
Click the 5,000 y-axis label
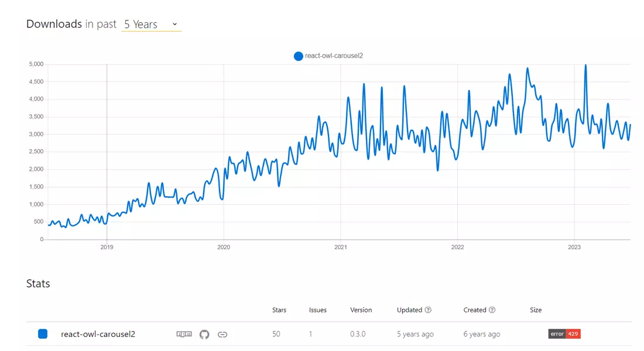point(36,64)
